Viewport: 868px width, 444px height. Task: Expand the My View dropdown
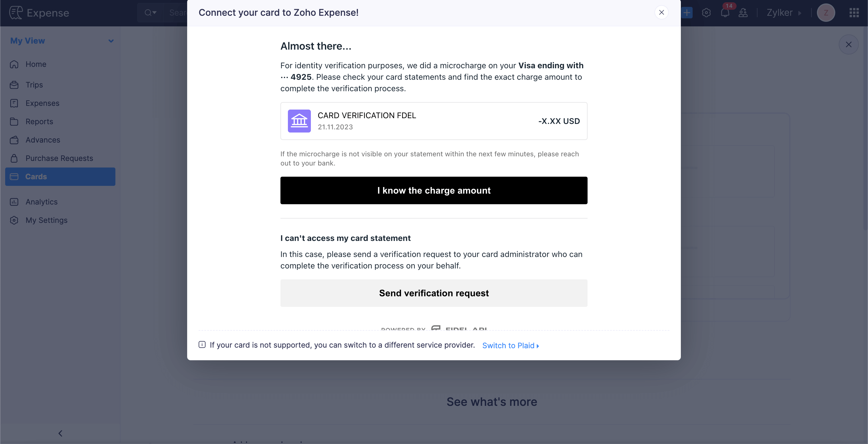(x=111, y=41)
